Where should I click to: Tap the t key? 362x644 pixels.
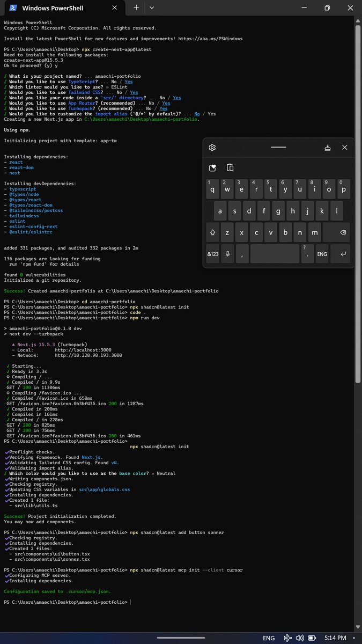pyautogui.click(x=271, y=189)
